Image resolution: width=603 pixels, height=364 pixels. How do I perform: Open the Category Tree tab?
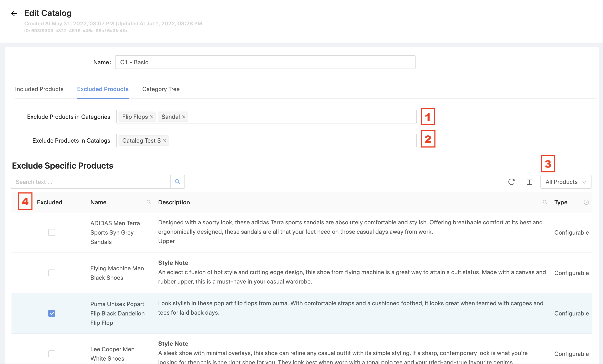[161, 89]
